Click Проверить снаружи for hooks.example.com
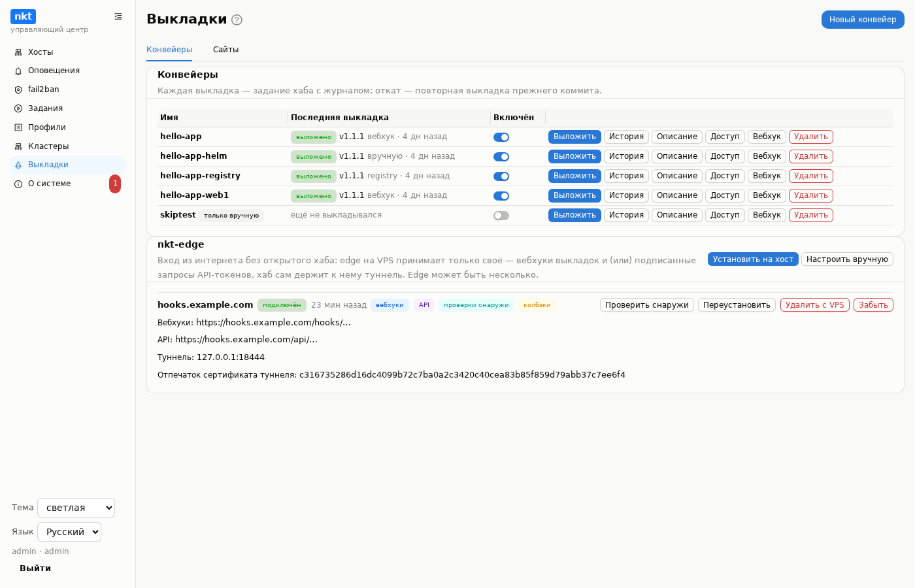This screenshot has width=915, height=588. click(647, 305)
